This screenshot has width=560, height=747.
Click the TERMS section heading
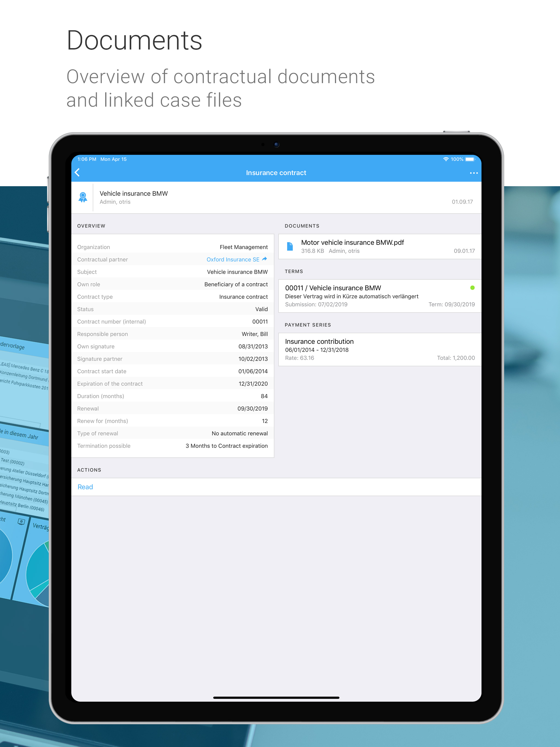click(294, 272)
